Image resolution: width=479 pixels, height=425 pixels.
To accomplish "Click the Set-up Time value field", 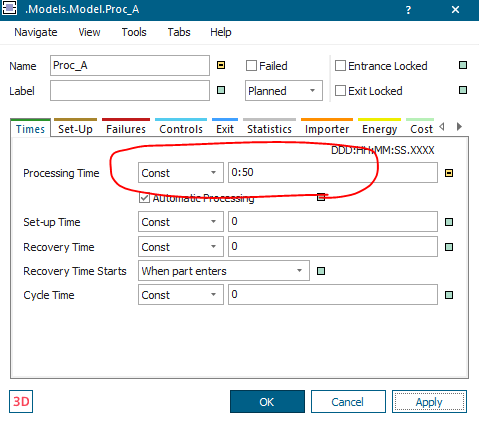I will [x=333, y=222].
